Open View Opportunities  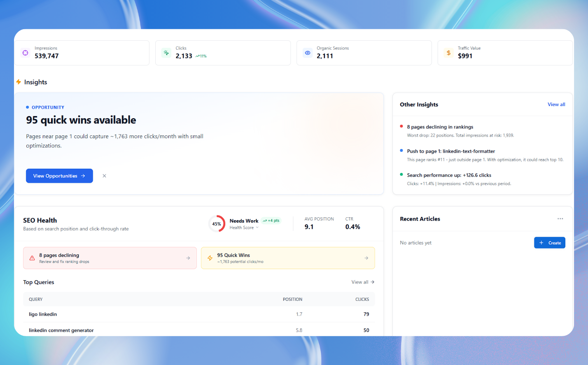pyautogui.click(x=59, y=176)
